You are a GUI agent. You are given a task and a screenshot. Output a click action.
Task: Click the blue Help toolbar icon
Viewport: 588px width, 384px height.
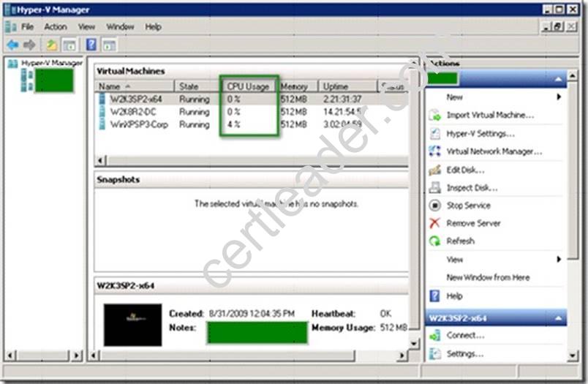[91, 45]
